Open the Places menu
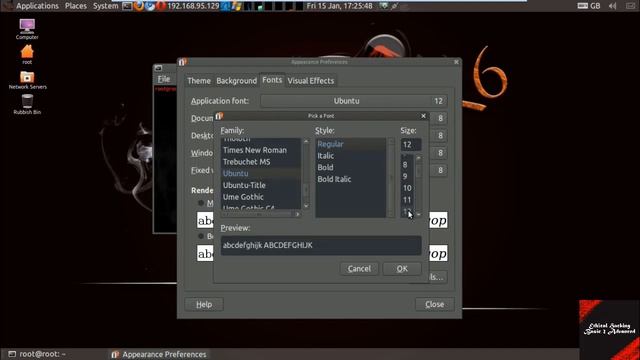 pyautogui.click(x=76, y=6)
